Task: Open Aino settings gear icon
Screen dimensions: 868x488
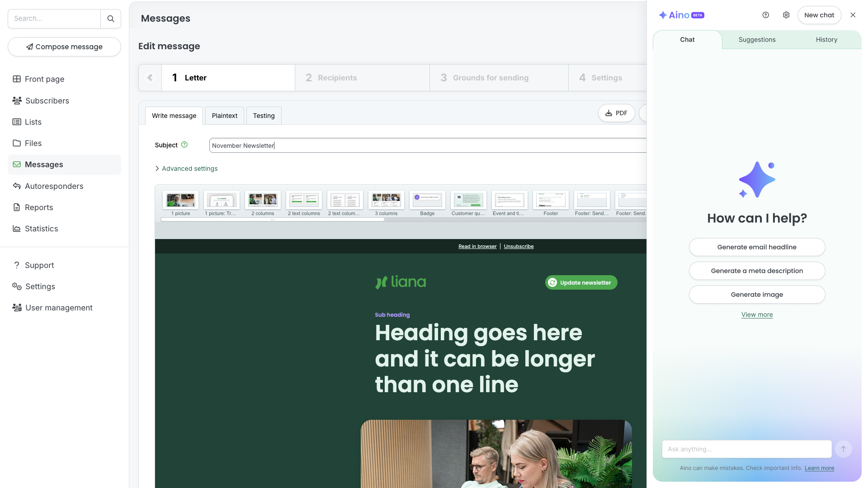Action: pos(786,15)
